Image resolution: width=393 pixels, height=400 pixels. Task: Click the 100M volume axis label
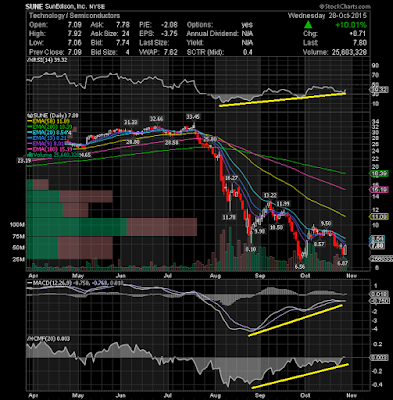[x=18, y=225]
